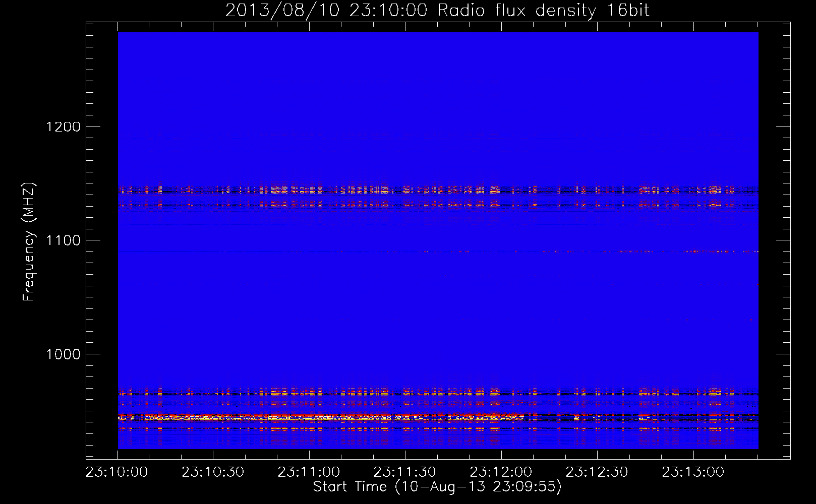Click the 23:12:30 time tick label
This screenshot has width=816, height=504.
pyautogui.click(x=597, y=472)
